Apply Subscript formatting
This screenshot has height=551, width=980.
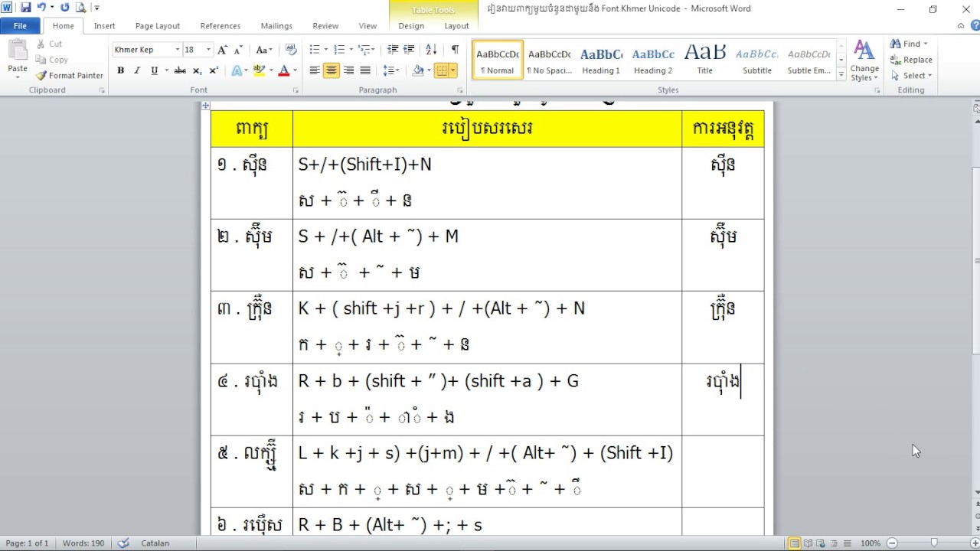[x=197, y=70]
